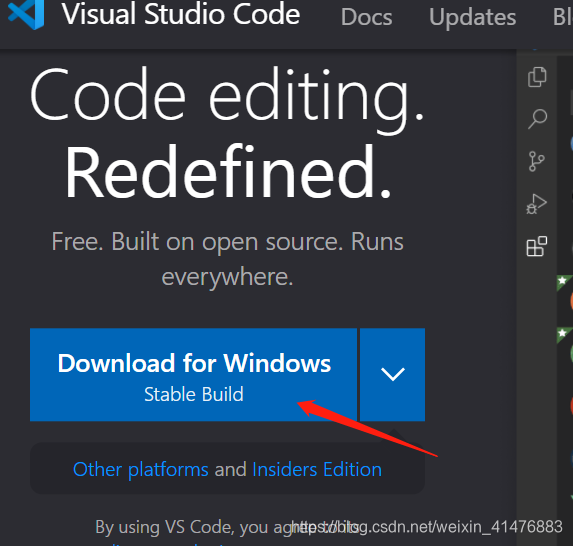
Task: Expand the download options chevron dropdown
Action: tap(392, 375)
